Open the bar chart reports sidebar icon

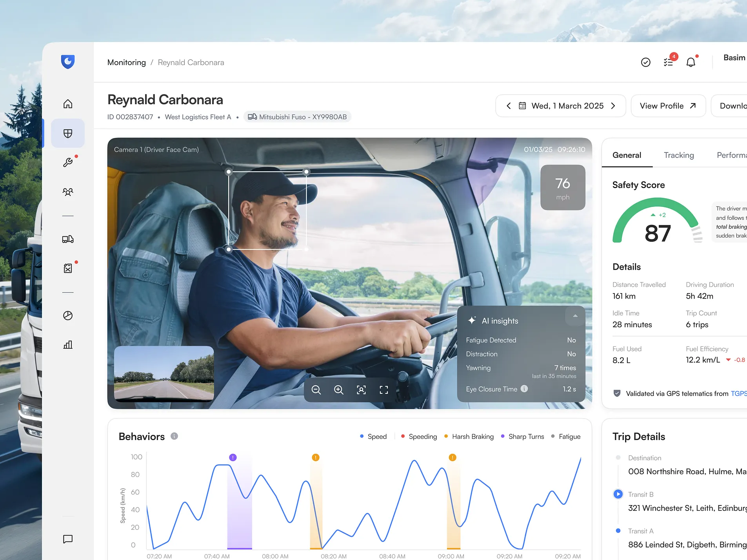(x=68, y=345)
